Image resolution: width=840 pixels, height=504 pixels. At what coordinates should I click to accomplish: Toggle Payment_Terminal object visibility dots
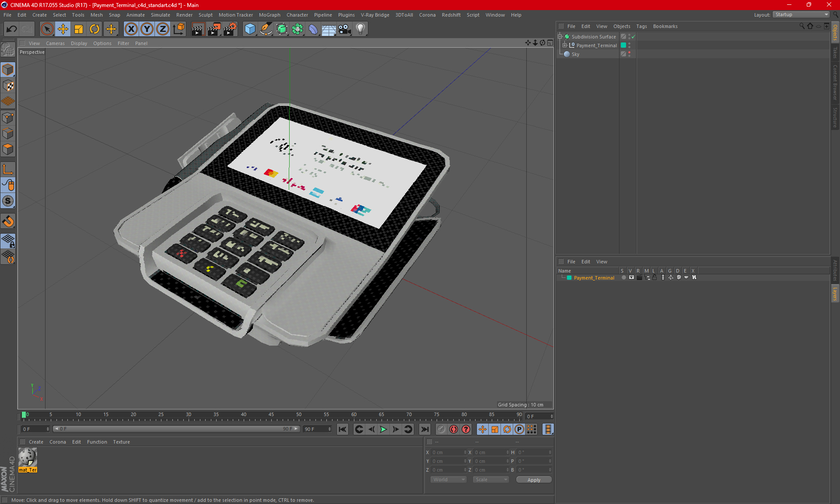click(629, 45)
